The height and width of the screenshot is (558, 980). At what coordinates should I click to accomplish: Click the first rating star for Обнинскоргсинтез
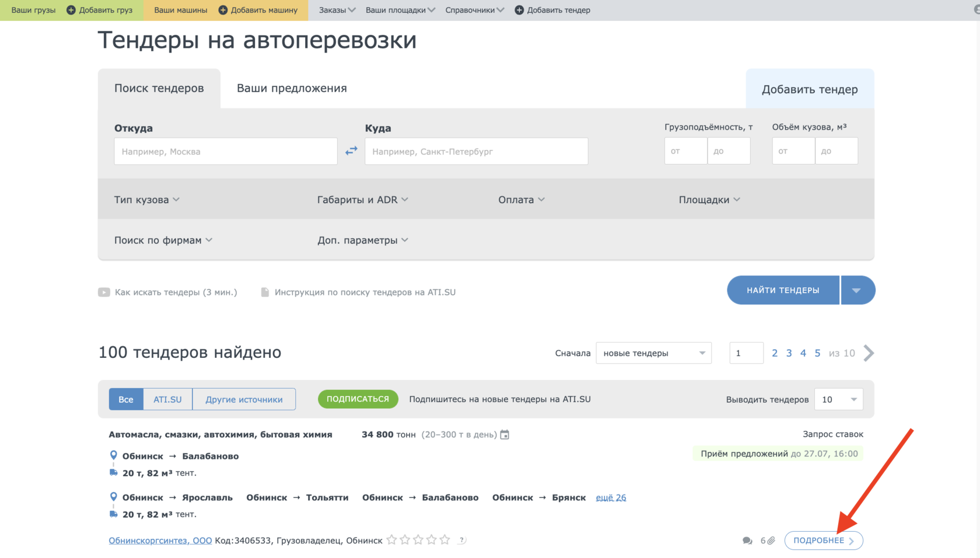(x=391, y=540)
